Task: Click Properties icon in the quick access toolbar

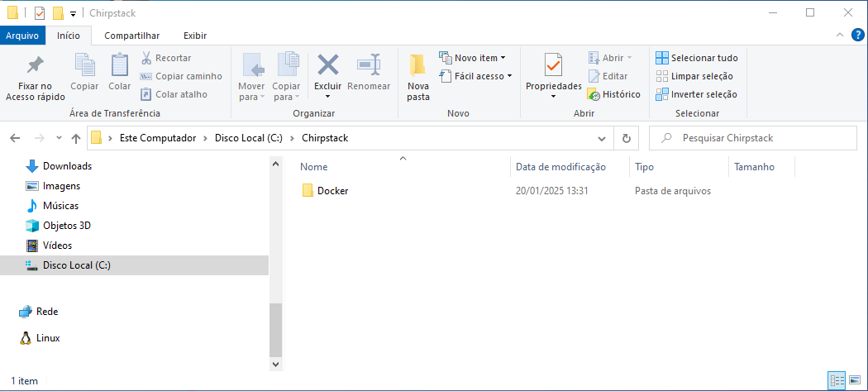Action: pos(40,13)
